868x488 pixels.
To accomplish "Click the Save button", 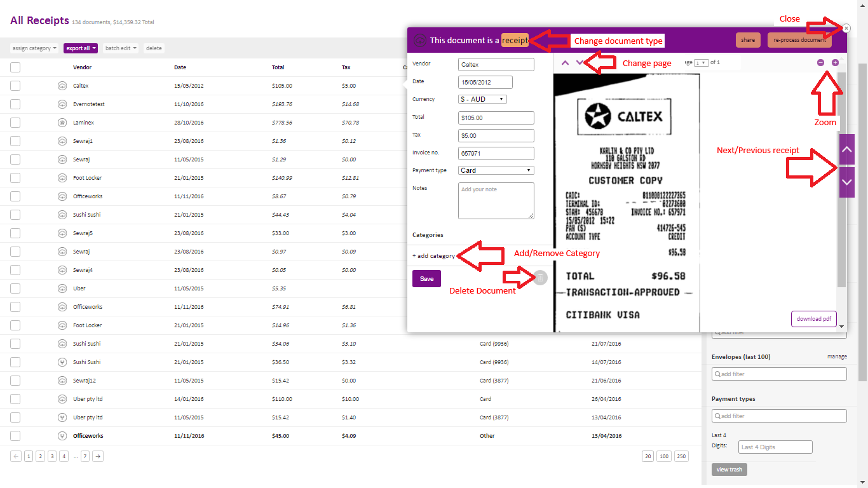I will tap(426, 278).
